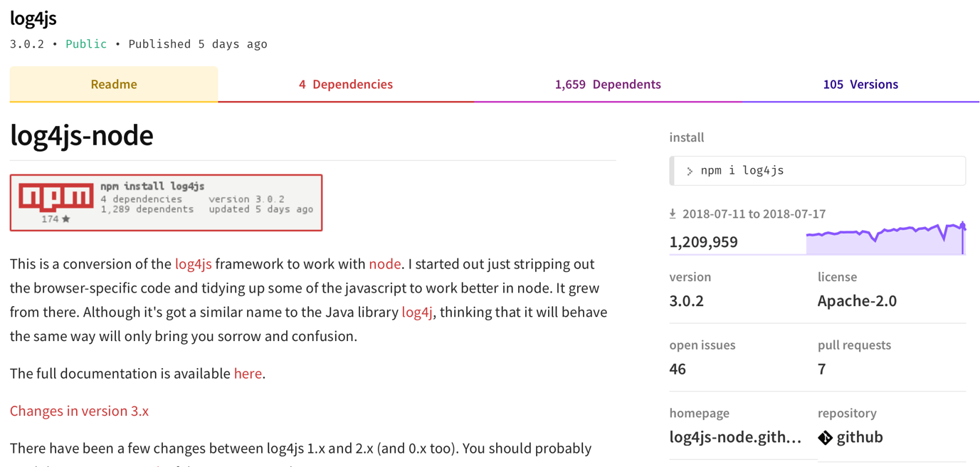Click the download arrow icon beside the date range

coord(673,214)
